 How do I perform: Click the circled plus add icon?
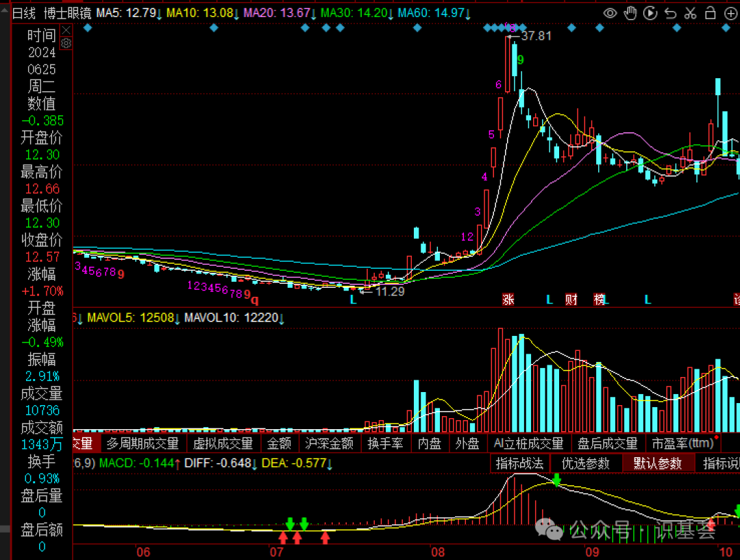(732, 13)
